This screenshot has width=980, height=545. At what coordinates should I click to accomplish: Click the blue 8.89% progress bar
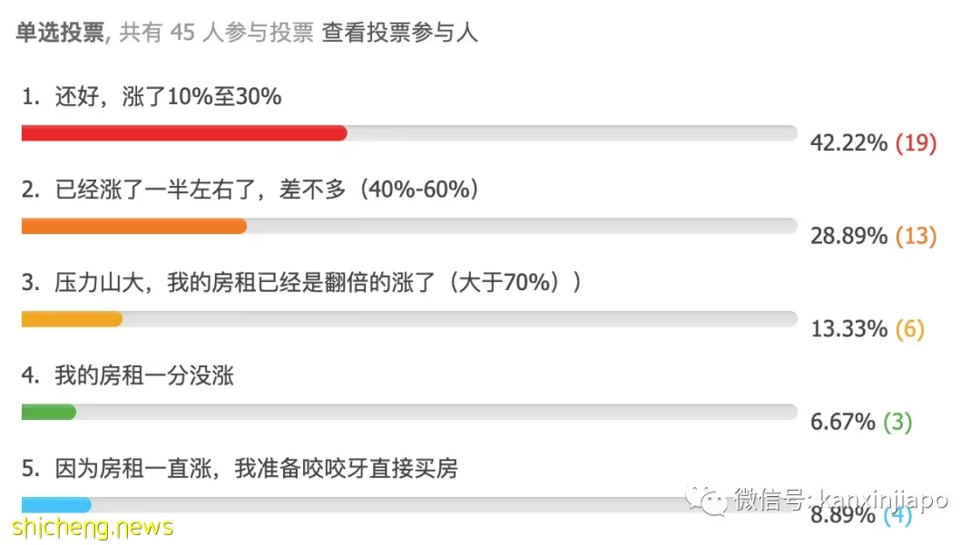pos(56,504)
